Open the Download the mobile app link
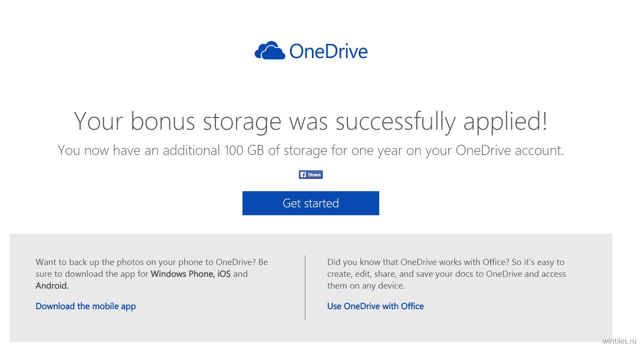Image resolution: width=644 pixels, height=351 pixels. click(x=86, y=306)
